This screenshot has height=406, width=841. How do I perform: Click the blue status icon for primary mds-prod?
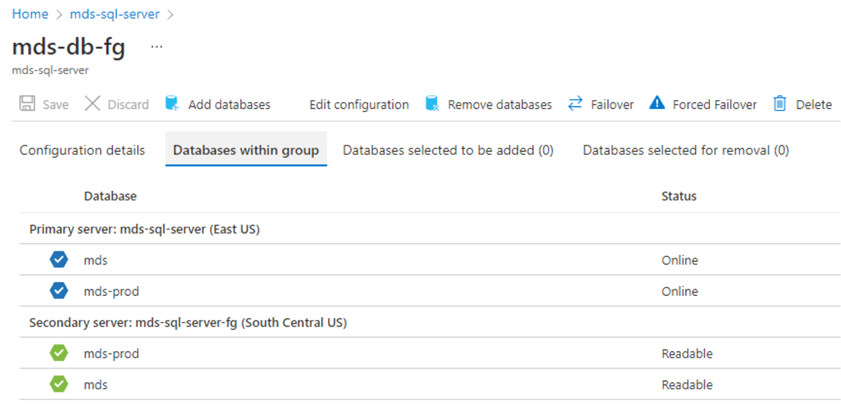click(x=59, y=291)
